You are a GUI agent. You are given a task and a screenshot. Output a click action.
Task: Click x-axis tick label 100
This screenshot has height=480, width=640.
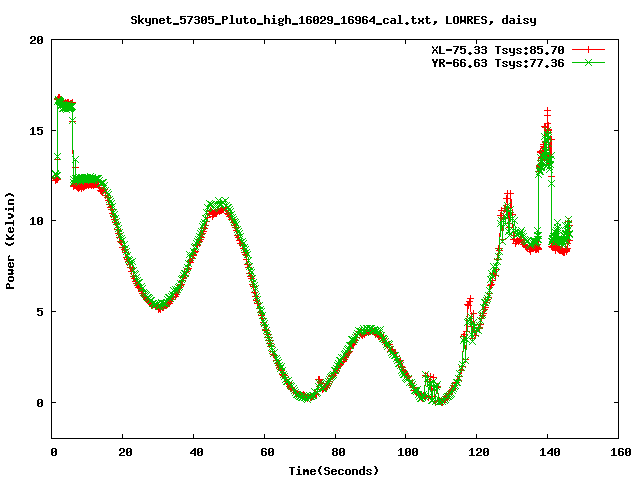tap(408, 452)
